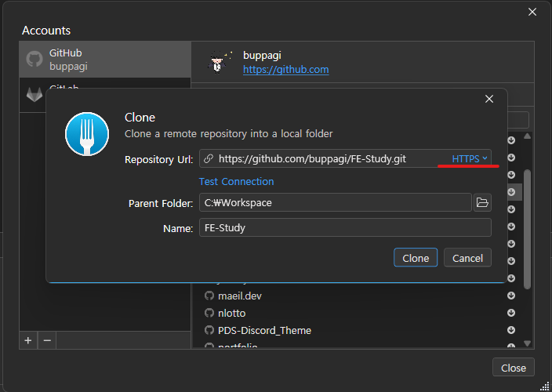Image resolution: width=552 pixels, height=392 pixels.
Task: Click GitHub icon beside nlotto
Action: pos(209,313)
